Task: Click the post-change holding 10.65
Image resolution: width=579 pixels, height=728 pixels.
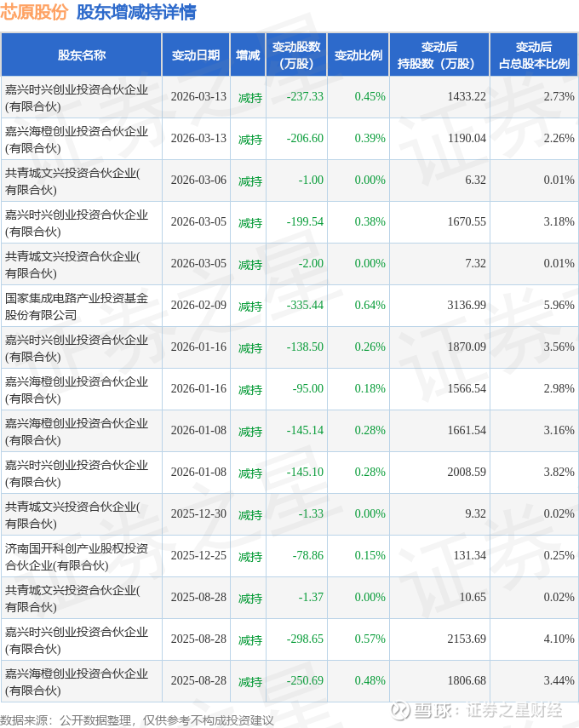Action: pos(473,597)
